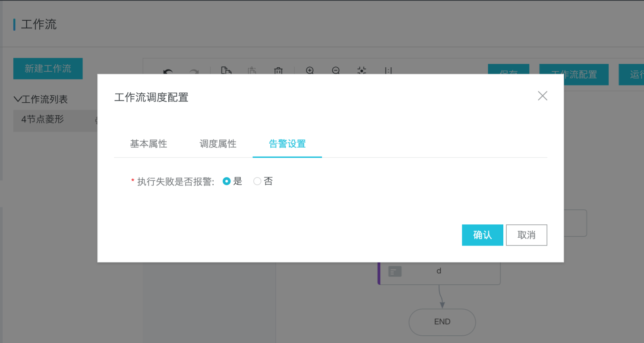Click the zoom-out magnifier toolbar icon

pos(336,71)
